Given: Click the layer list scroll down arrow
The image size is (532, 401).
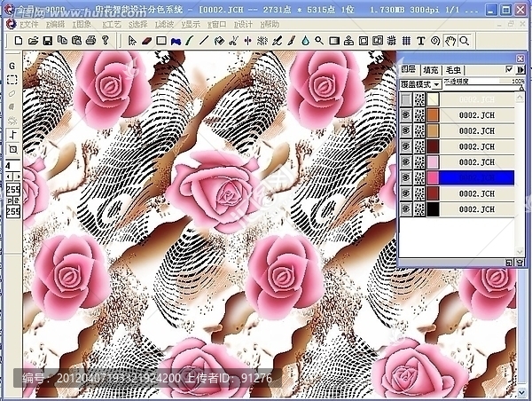Looking at the screenshot, I should click(x=520, y=252).
